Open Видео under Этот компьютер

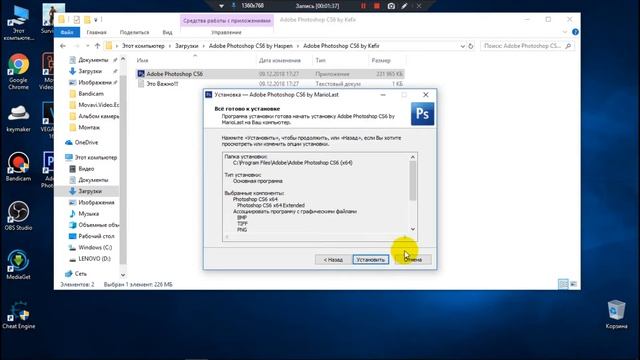pyautogui.click(x=86, y=169)
